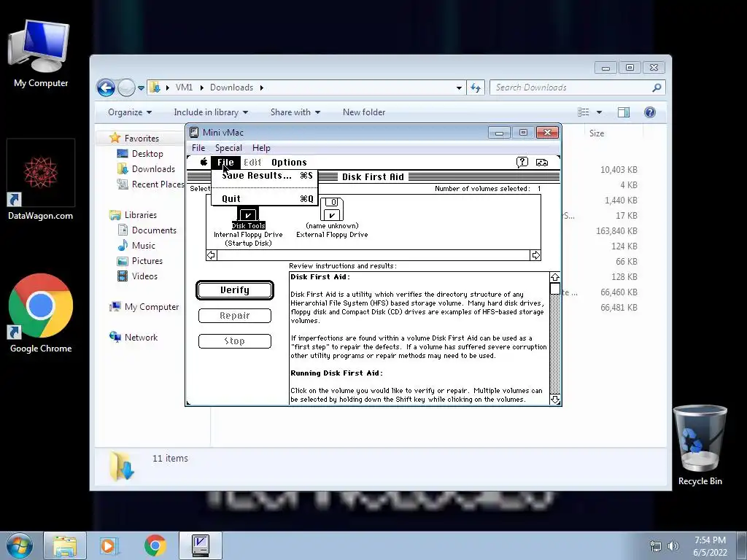The height and width of the screenshot is (560, 747).
Task: Select the My Computer desktop icon
Action: coord(41,54)
